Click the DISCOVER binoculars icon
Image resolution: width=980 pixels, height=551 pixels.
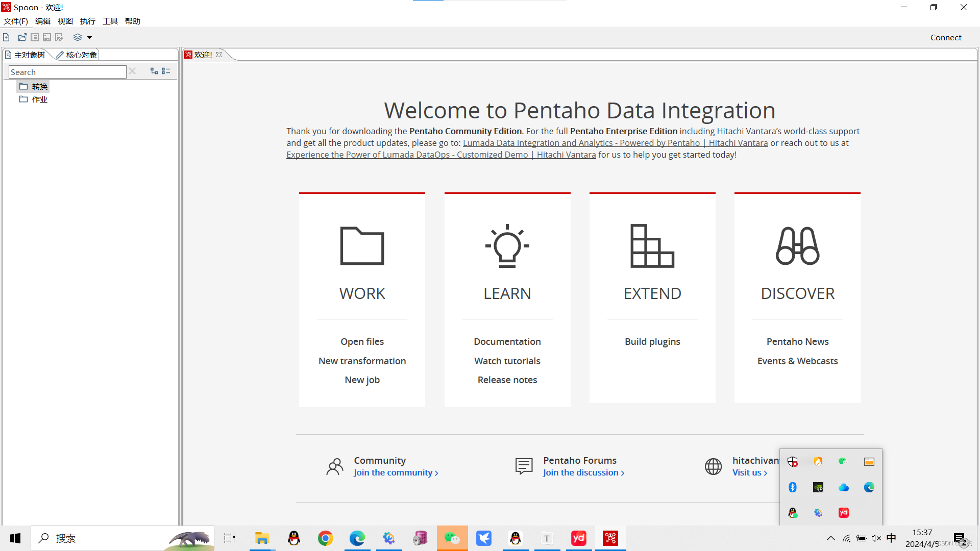[x=798, y=246]
